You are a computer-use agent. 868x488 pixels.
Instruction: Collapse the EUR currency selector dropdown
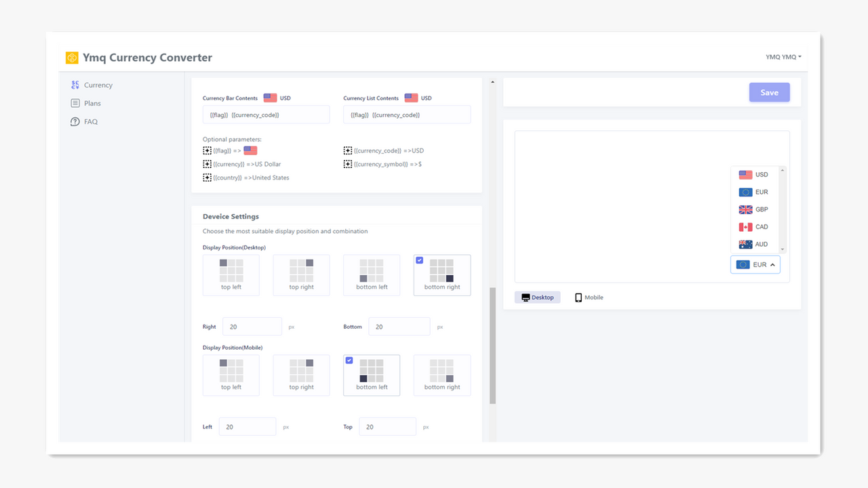click(x=755, y=264)
